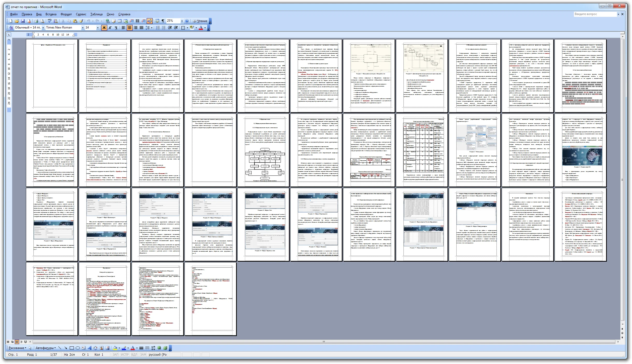Click the red font color swatch
Image resolution: width=632 pixels, height=364 pixels.
201,27
